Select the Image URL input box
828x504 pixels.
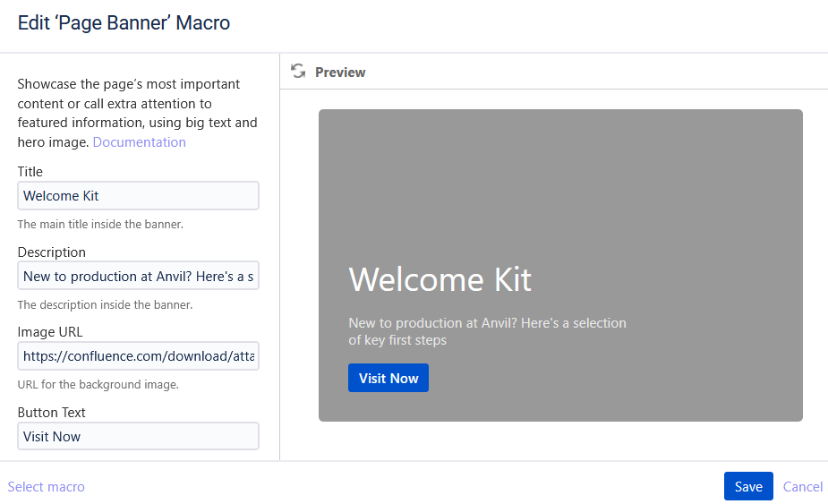point(138,356)
